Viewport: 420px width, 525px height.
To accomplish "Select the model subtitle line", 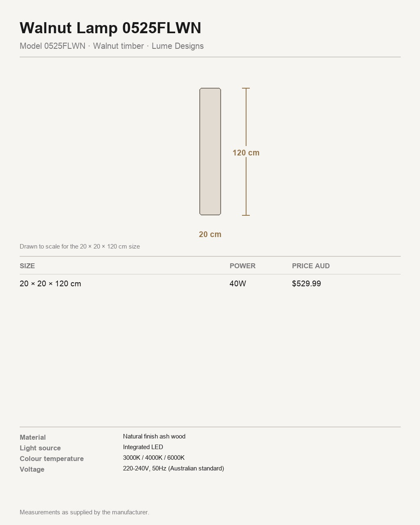I will point(112,46).
